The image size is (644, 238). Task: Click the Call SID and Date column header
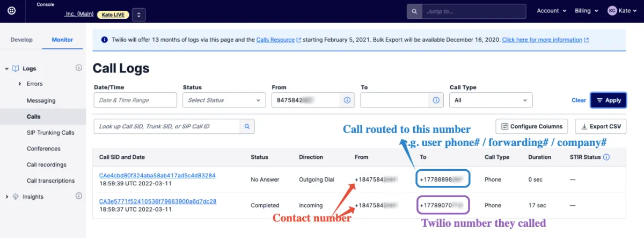coord(122,157)
